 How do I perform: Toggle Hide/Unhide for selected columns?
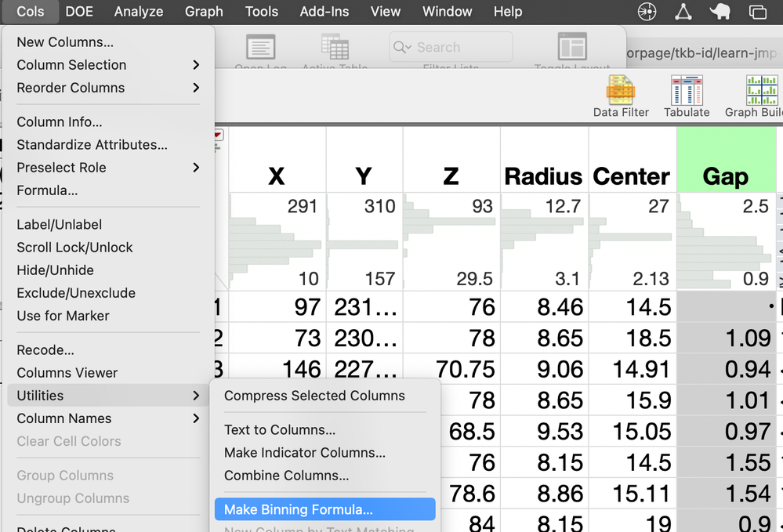pyautogui.click(x=55, y=270)
